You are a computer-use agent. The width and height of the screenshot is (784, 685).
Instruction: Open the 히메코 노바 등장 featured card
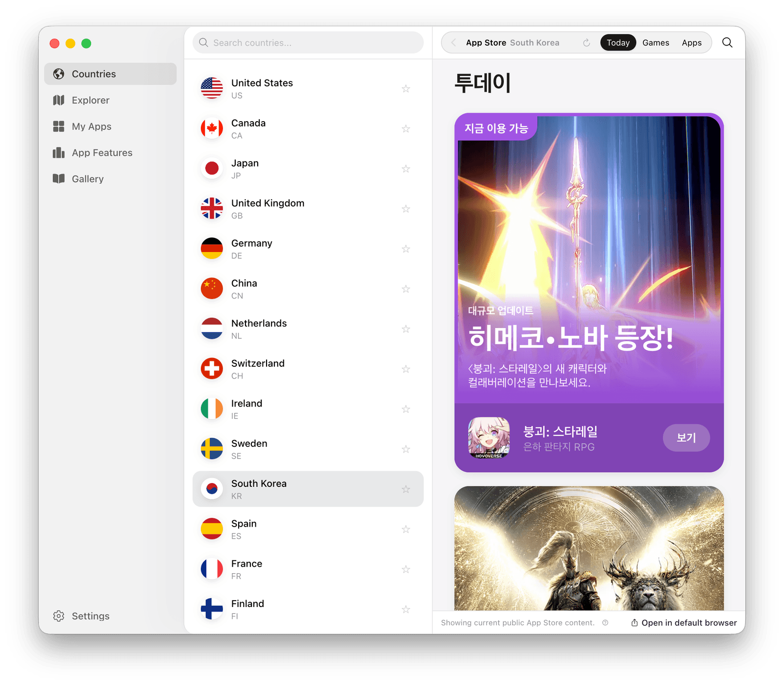coord(589,293)
